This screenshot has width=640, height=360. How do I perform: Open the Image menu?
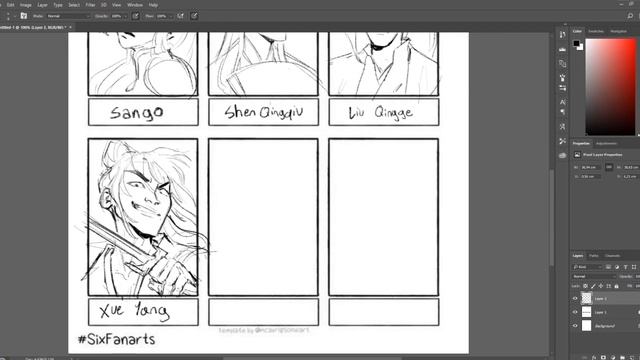25,5
